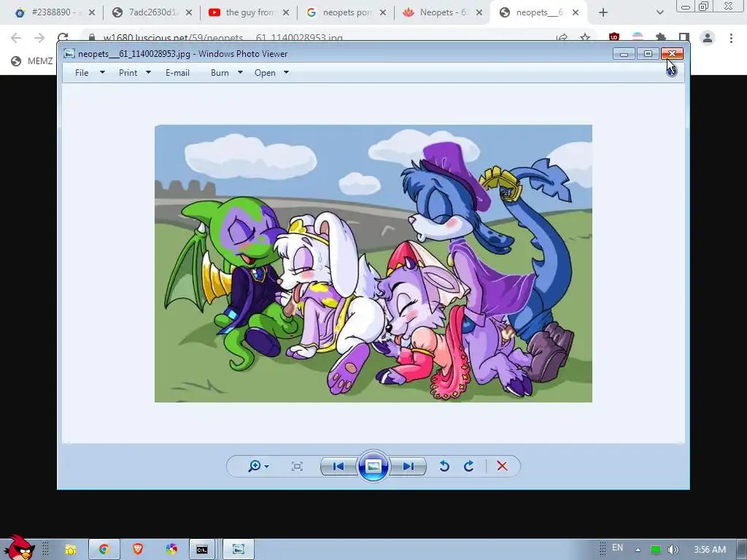
Task: Close the Google search tab
Action: pyautogui.click(x=383, y=12)
